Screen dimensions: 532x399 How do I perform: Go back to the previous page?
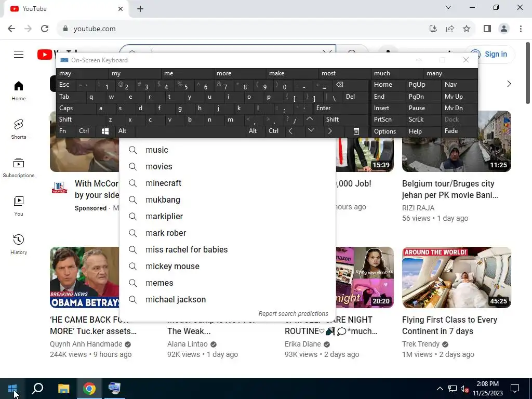[11, 29]
